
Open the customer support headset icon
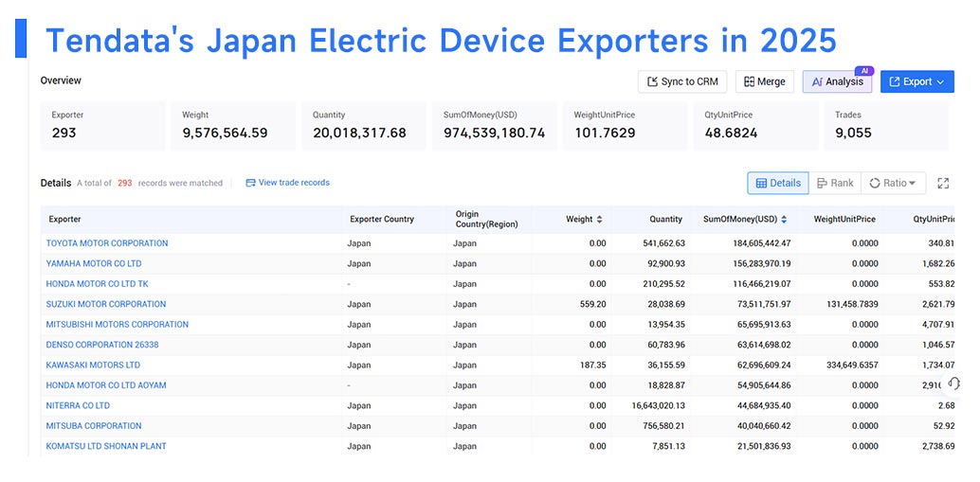(953, 383)
